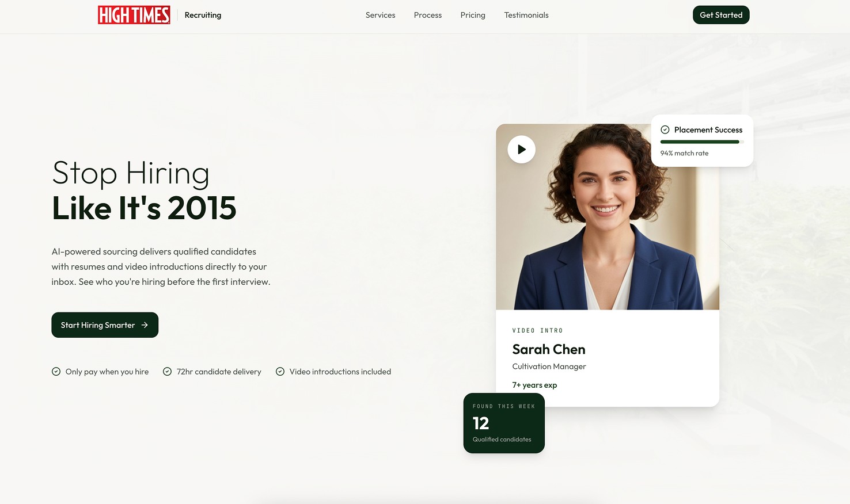Click the Placement Success label
850x504 pixels.
pos(708,130)
